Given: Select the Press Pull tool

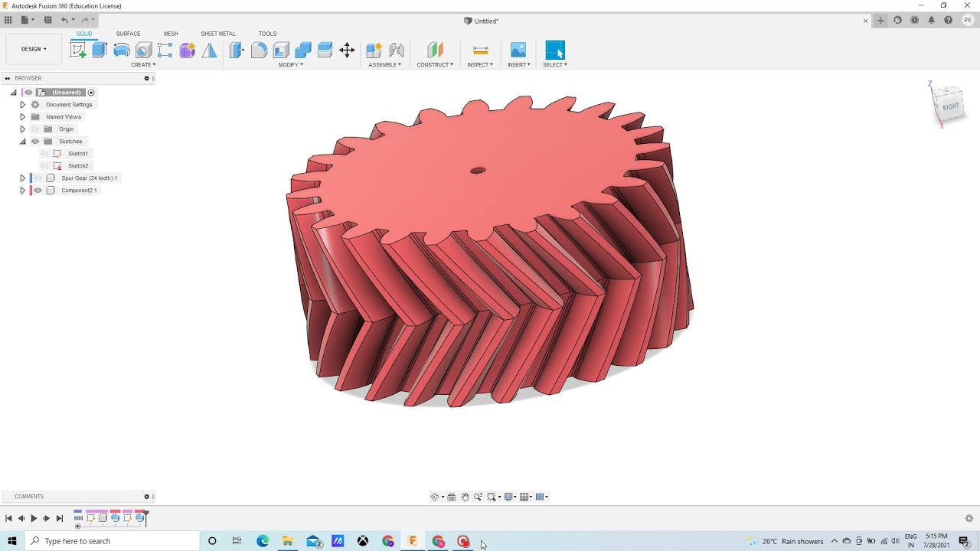Looking at the screenshot, I should (x=237, y=51).
